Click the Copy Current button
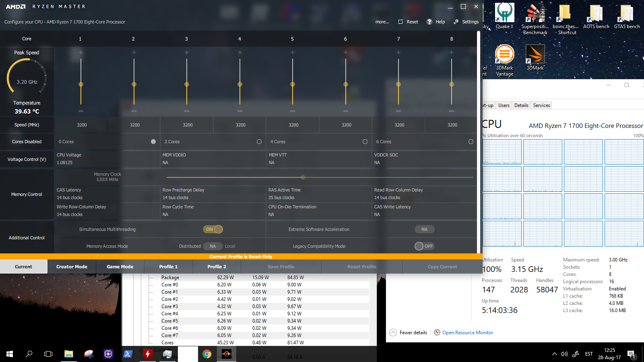644x362 pixels. click(442, 267)
